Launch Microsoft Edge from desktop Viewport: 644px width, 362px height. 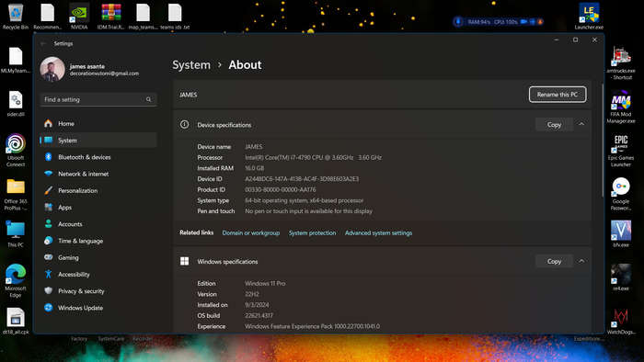point(16,280)
